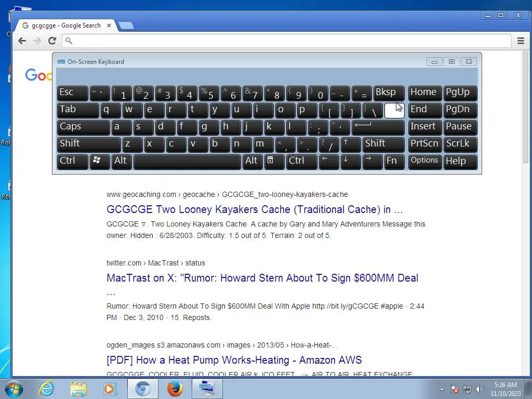Toggle the Caps key

[84, 127]
